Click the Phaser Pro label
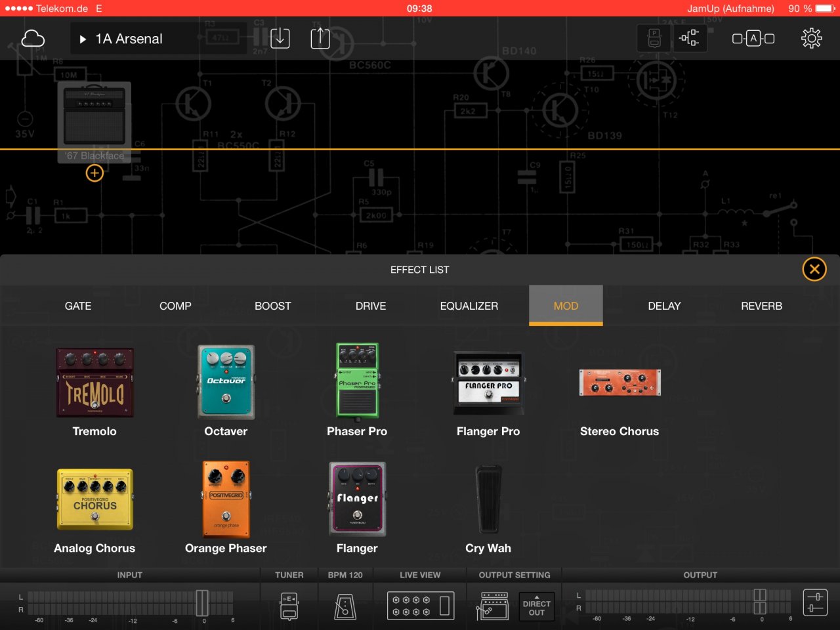This screenshot has width=840, height=630. (357, 431)
